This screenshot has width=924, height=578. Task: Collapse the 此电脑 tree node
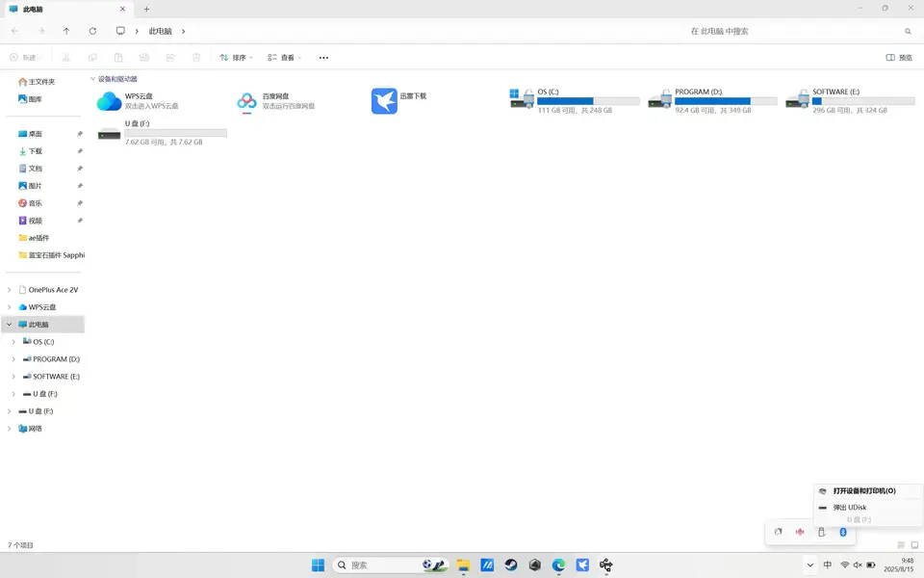[9, 325]
